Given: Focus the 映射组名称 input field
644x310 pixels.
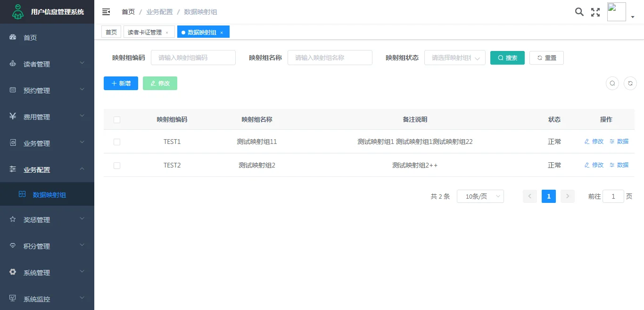Looking at the screenshot, I should pos(330,58).
